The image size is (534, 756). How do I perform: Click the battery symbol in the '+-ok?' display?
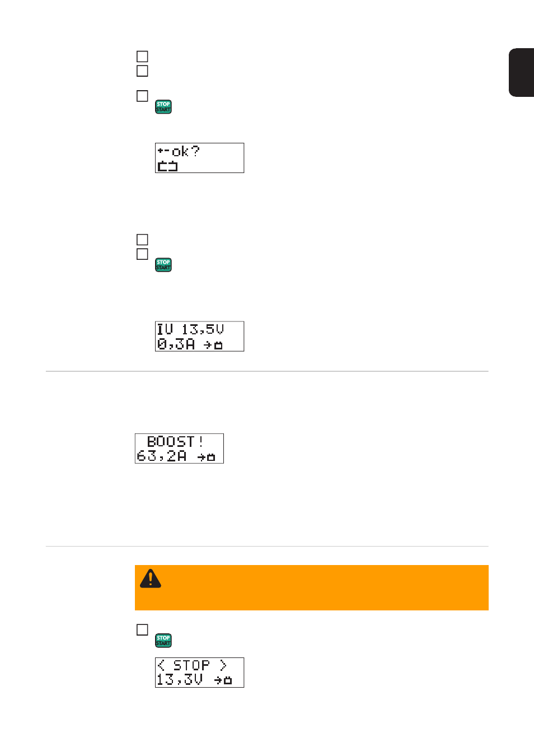coord(167,166)
